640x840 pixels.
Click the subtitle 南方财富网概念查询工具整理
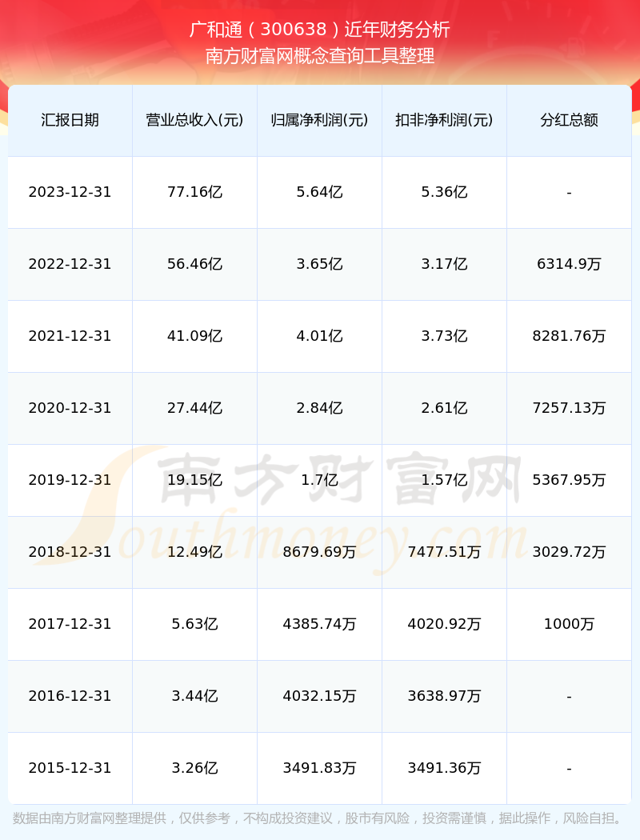click(x=320, y=56)
